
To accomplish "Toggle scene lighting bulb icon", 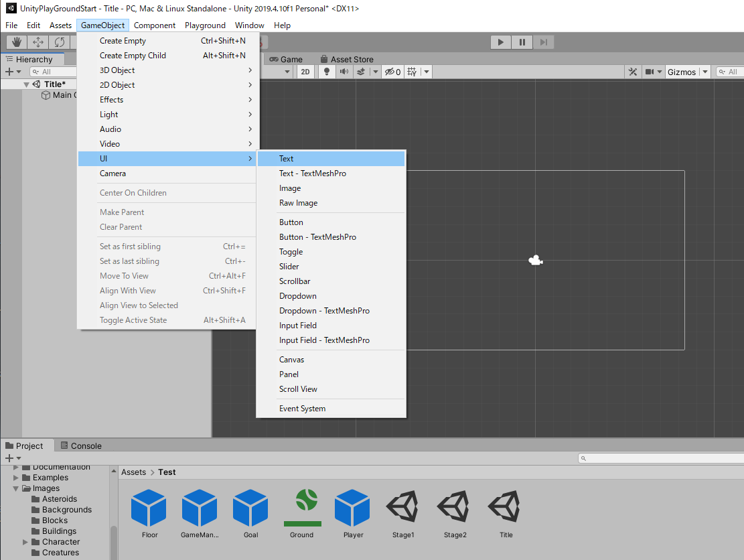I will click(326, 72).
